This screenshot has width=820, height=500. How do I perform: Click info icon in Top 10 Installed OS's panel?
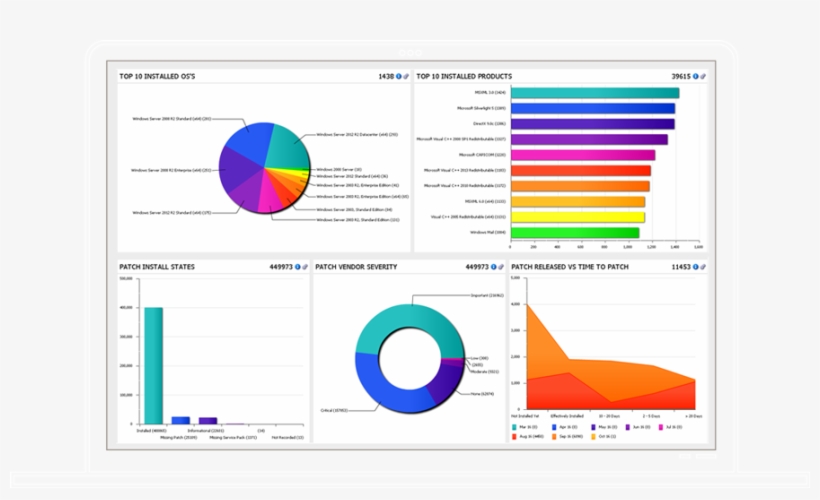(x=399, y=76)
